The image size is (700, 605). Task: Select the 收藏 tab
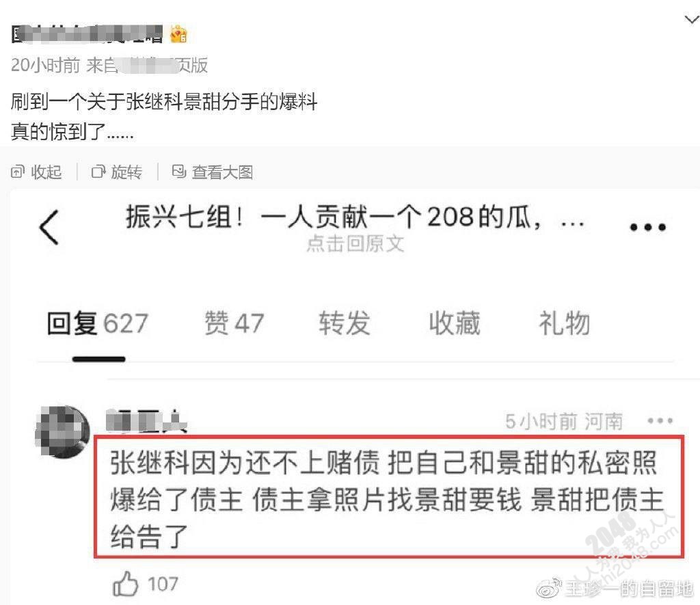pos(455,323)
